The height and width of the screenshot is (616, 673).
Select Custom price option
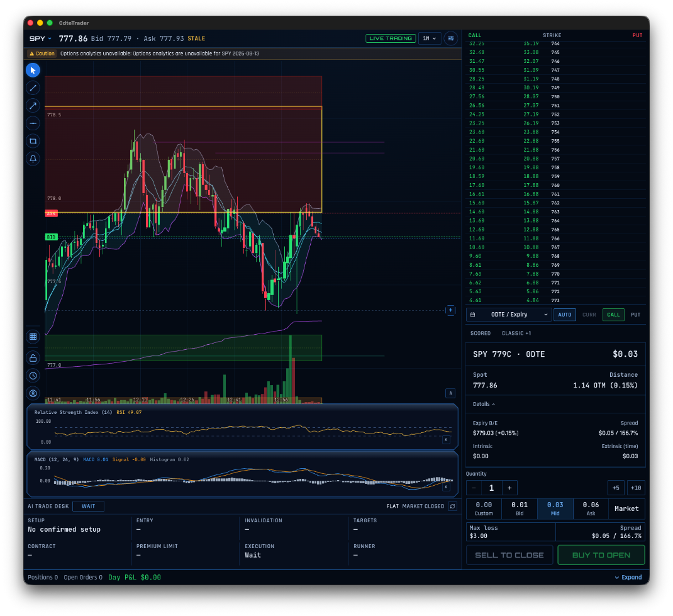[484, 508]
